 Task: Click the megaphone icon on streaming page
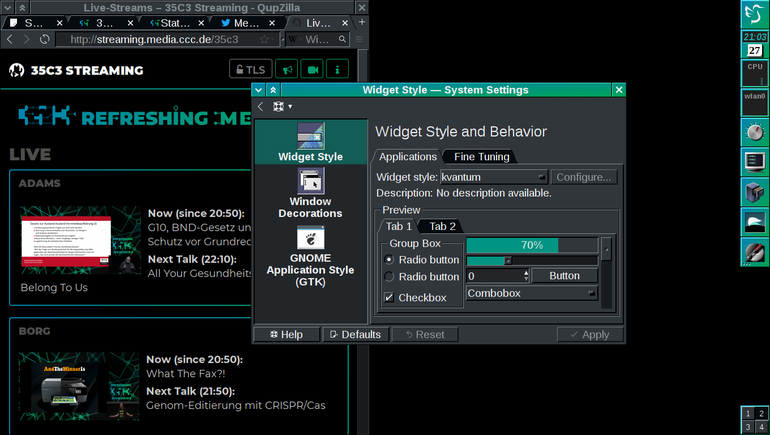[x=287, y=69]
